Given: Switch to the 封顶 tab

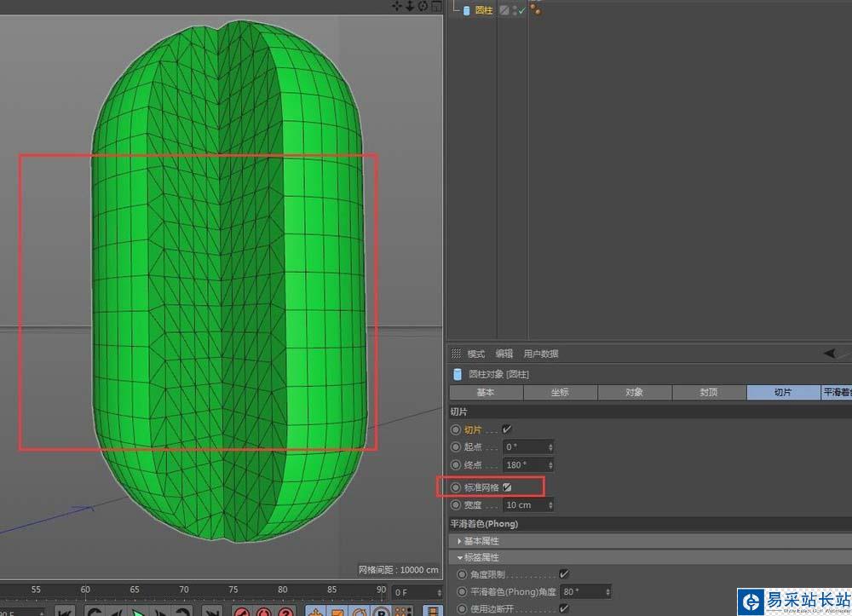Looking at the screenshot, I should tap(709, 392).
